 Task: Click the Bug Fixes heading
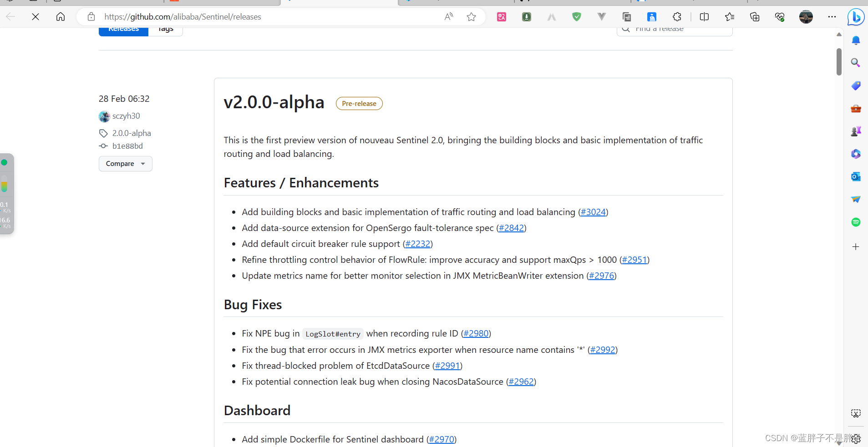click(253, 305)
